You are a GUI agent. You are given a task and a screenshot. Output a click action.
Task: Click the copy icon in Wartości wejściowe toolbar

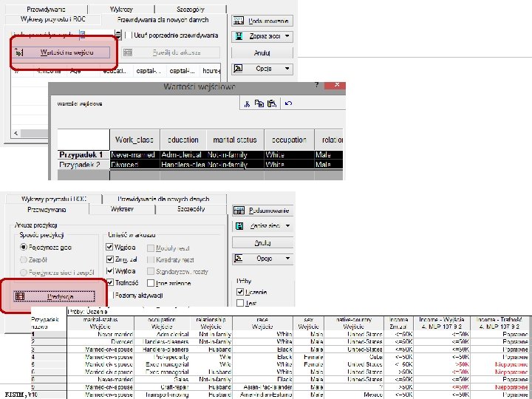click(259, 103)
